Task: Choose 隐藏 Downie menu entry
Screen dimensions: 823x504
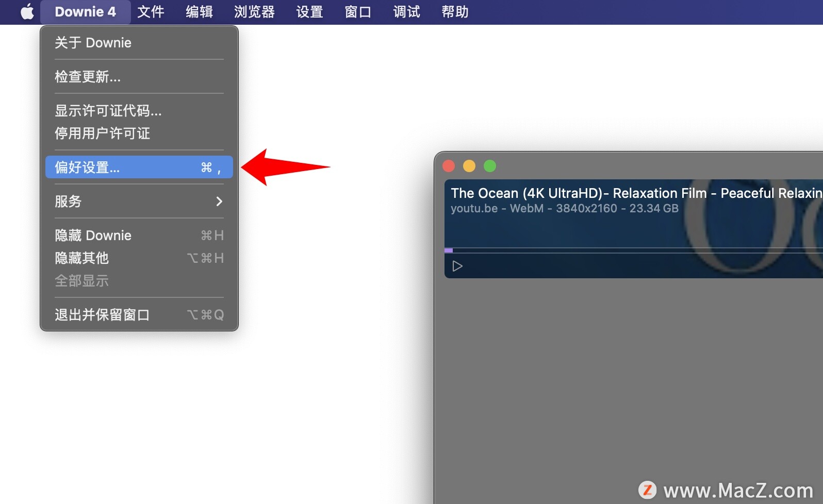Action: point(139,236)
